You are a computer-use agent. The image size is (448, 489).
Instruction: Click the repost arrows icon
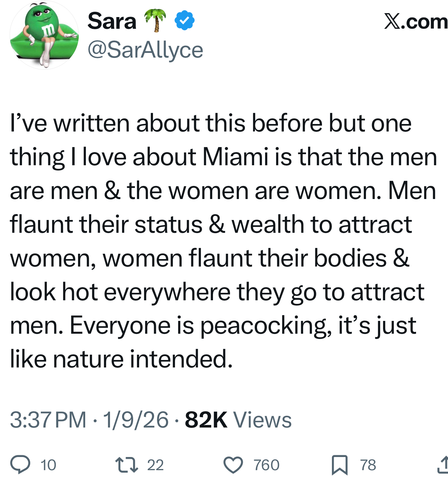point(127,464)
